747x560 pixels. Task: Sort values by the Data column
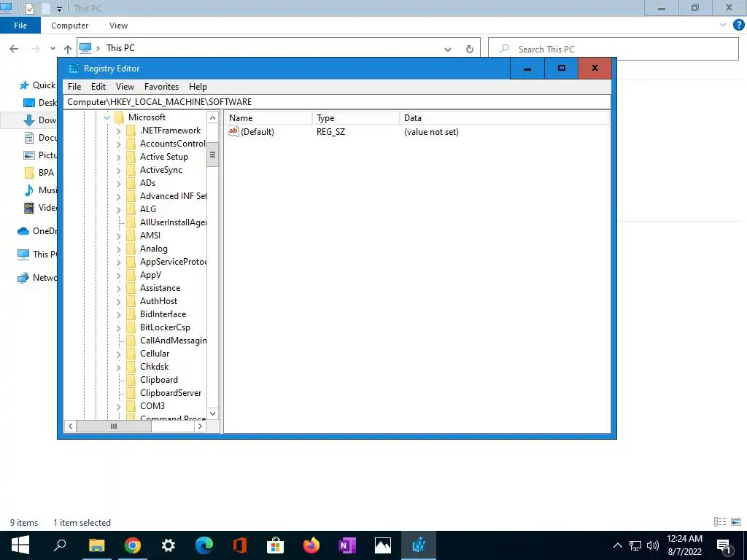click(x=505, y=118)
